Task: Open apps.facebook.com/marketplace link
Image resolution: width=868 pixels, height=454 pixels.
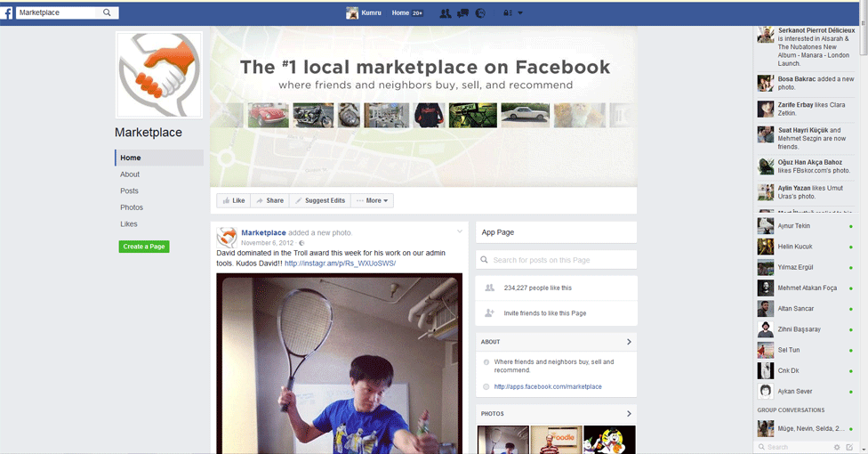Action: 548,387
